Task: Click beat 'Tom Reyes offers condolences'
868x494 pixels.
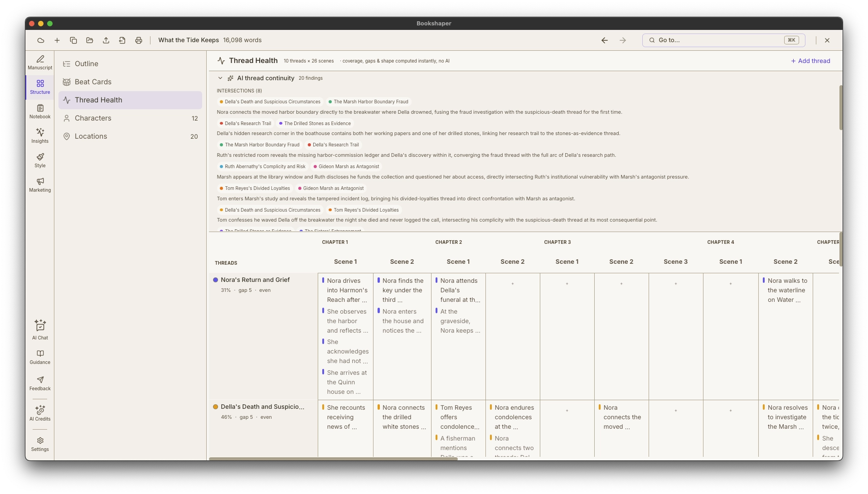Action: point(458,417)
